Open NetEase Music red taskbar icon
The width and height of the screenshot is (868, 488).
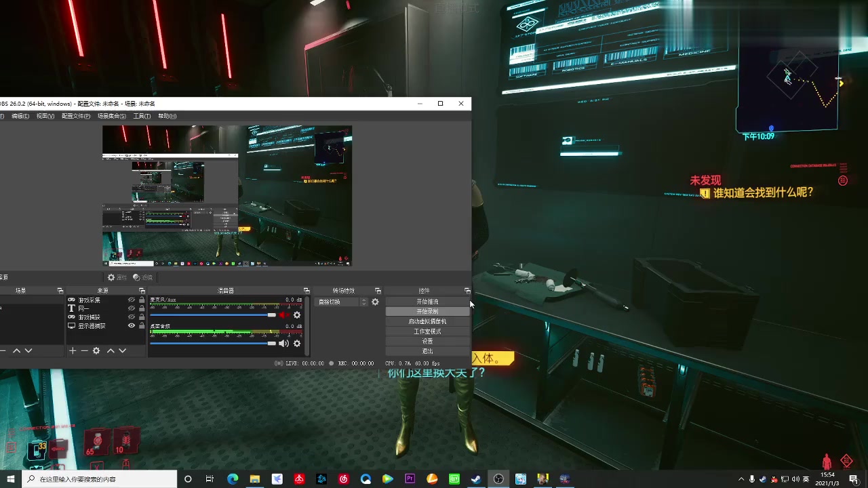[x=344, y=479]
